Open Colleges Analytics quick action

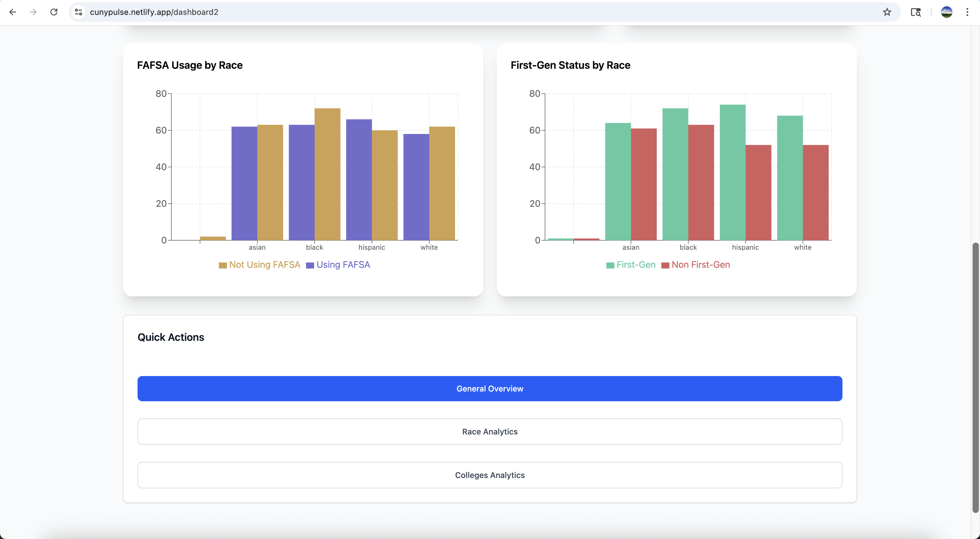[490, 475]
